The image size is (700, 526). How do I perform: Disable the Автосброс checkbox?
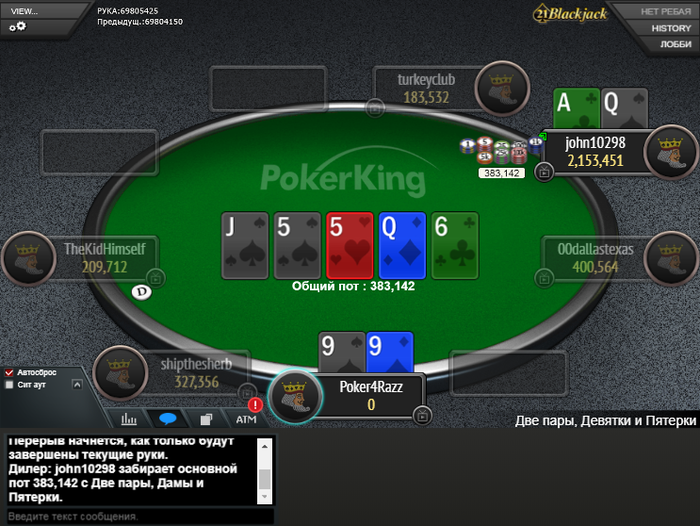tap(9, 372)
